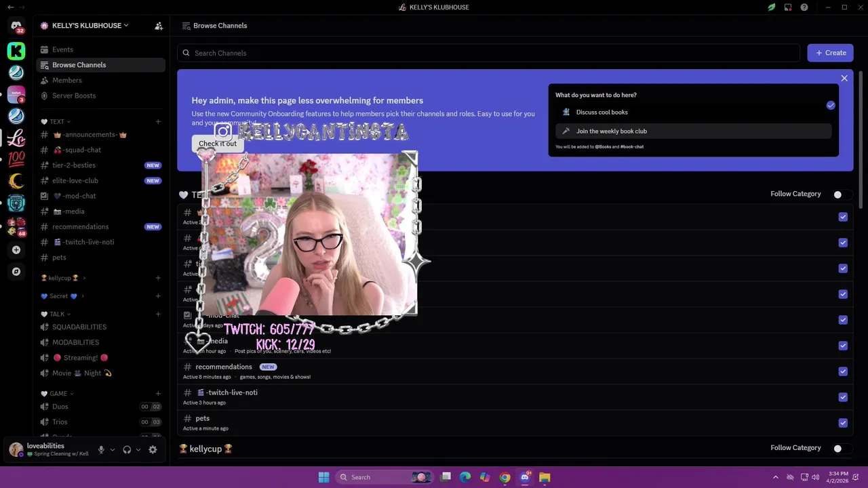Uncheck the media channel row checkbox
The image size is (868, 488).
[843, 346]
